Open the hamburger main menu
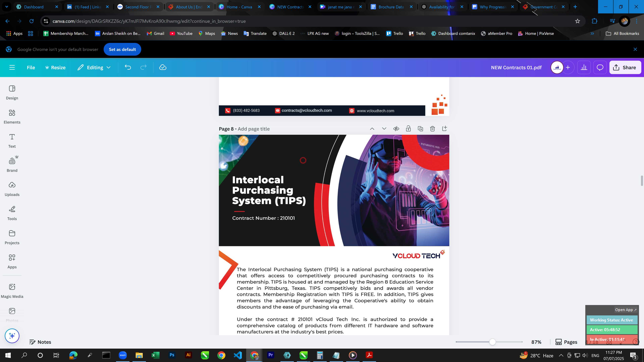644x362 pixels. click(12, 67)
